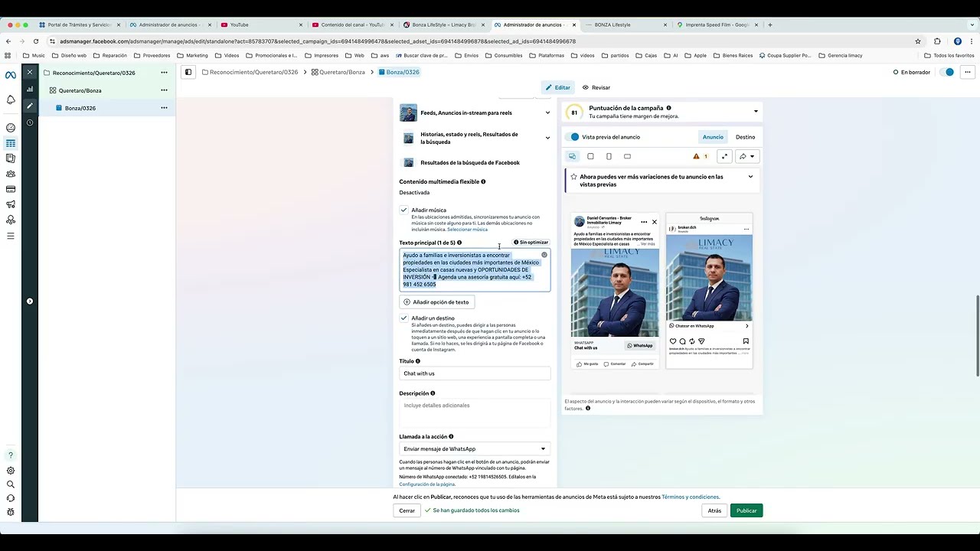Open the Términos y condiciones link
This screenshot has height=551, width=980.
point(691,497)
